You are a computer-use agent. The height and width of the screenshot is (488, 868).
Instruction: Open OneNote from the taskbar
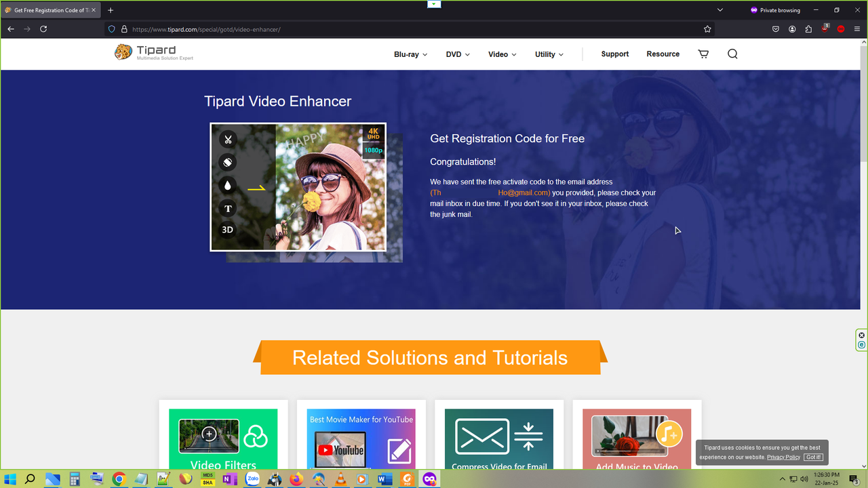click(230, 479)
